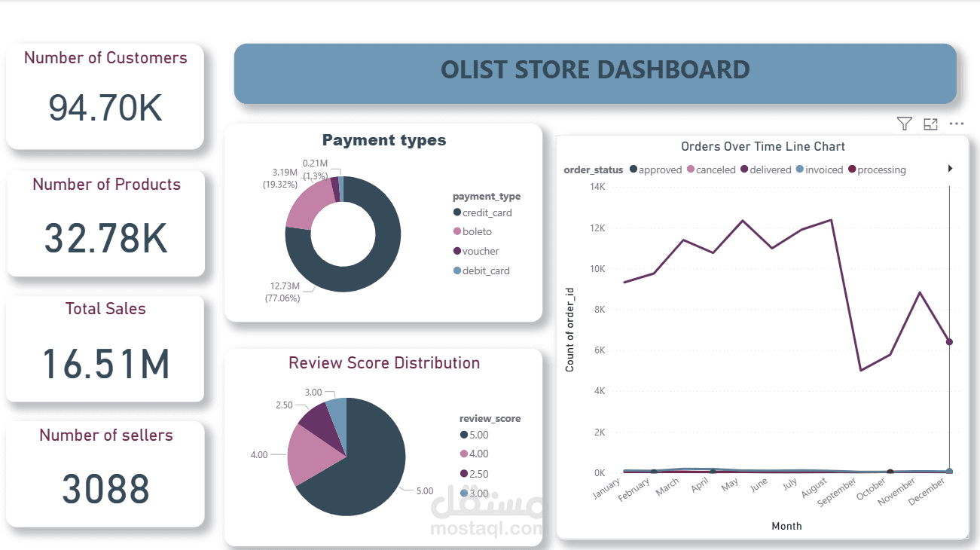The height and width of the screenshot is (550, 980).
Task: Expand the order_status legend with the arrow
Action: point(951,170)
